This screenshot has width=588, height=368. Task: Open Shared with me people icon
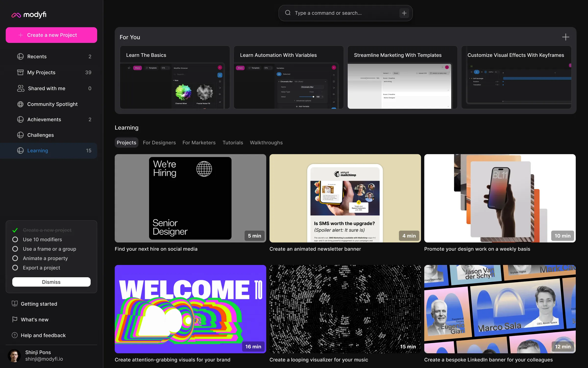coord(21,88)
